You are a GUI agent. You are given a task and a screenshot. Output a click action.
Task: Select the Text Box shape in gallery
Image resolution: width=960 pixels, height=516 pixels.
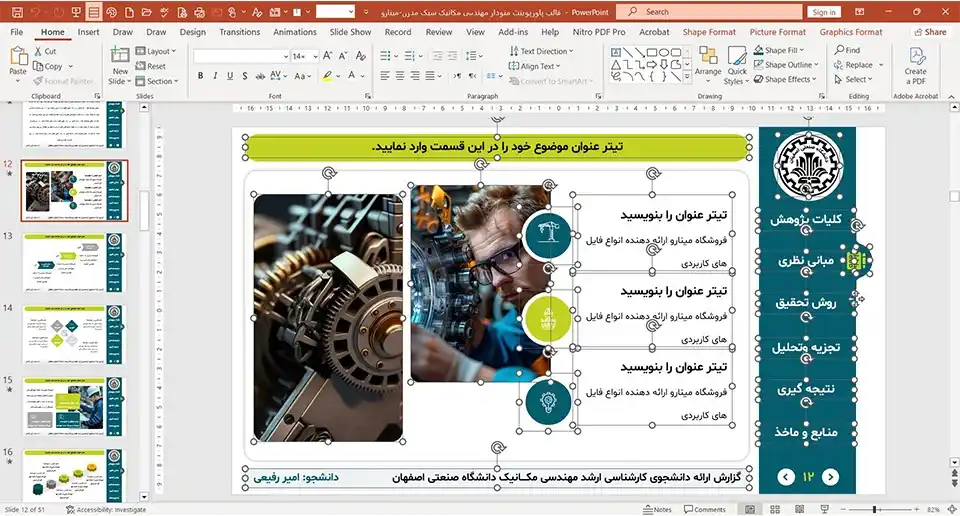coord(616,53)
